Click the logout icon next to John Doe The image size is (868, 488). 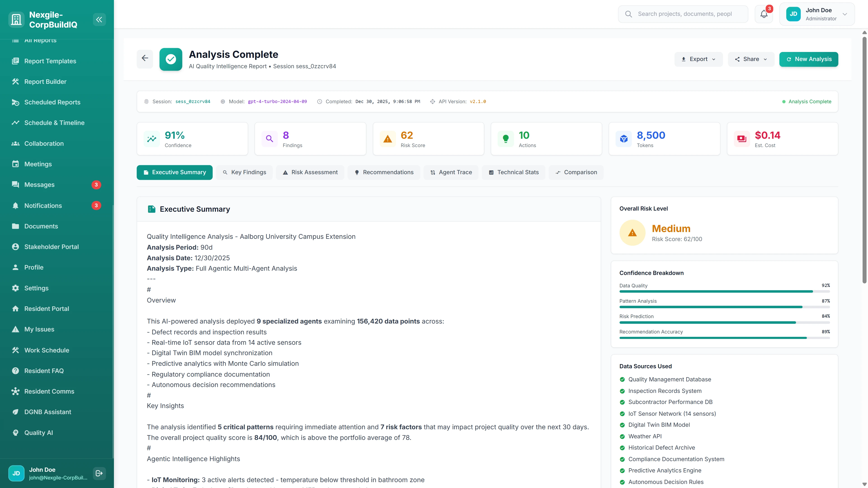pos(99,473)
